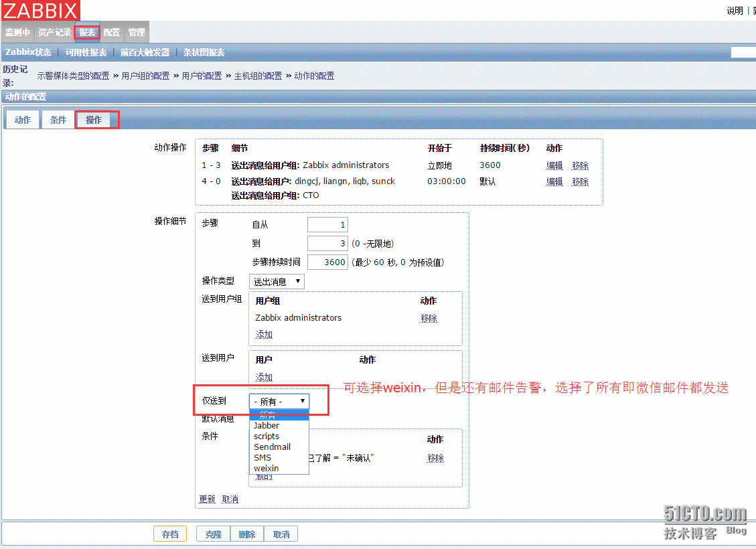Click the bottom 取消 cancel button
The height and width of the screenshot is (549, 756).
(x=281, y=534)
